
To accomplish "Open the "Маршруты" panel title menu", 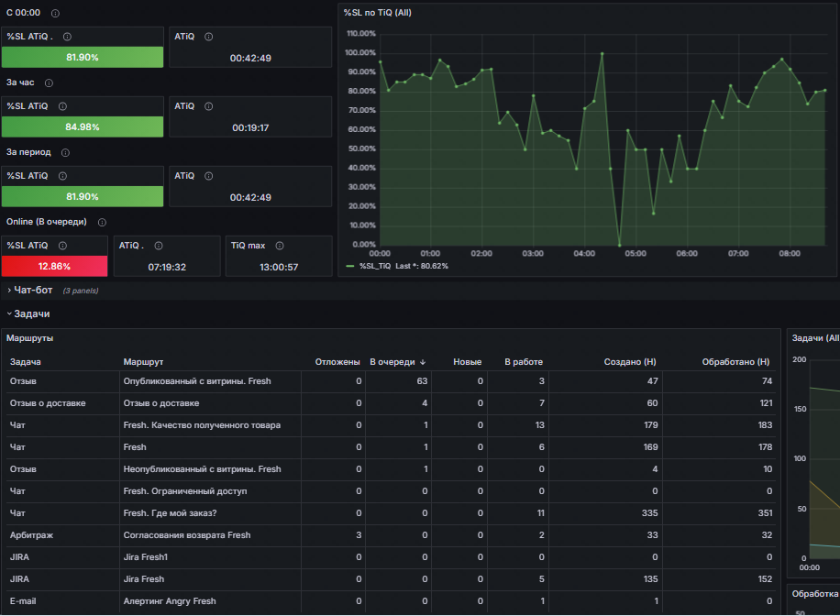I will [x=29, y=338].
